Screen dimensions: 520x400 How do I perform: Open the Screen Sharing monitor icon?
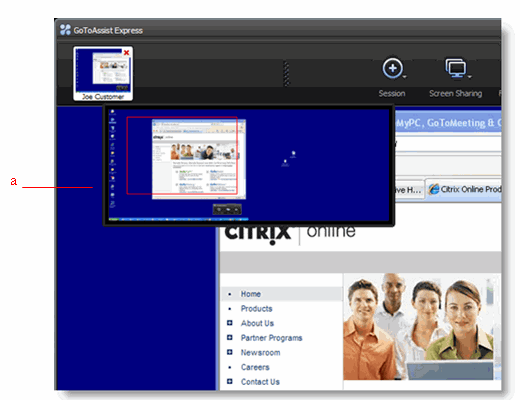456,68
